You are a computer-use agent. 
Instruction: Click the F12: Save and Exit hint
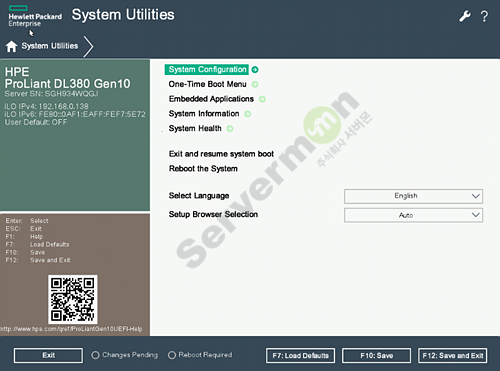coord(38,260)
